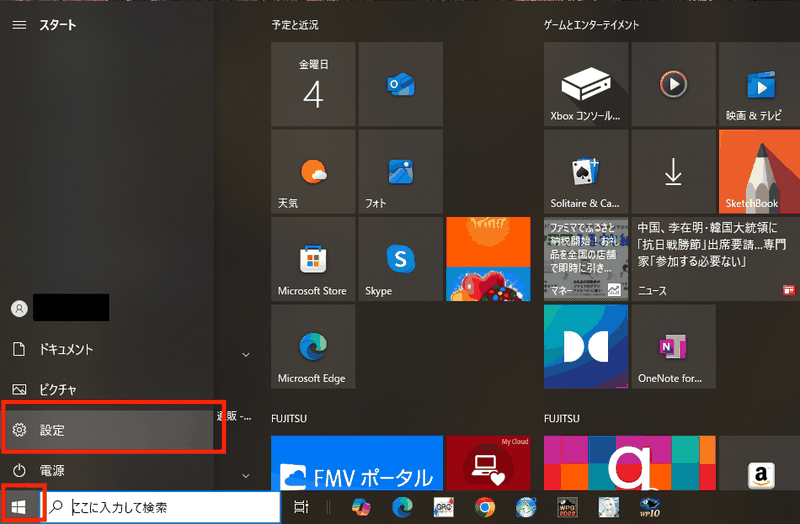The width and height of the screenshot is (800, 524).
Task: Launch the Amazon tile
Action: 759,463
